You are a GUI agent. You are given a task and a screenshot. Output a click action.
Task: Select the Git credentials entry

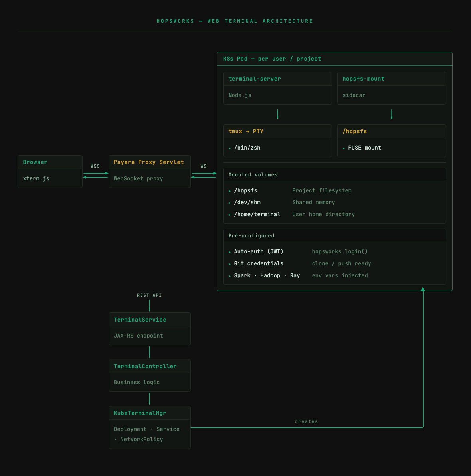(x=258, y=264)
